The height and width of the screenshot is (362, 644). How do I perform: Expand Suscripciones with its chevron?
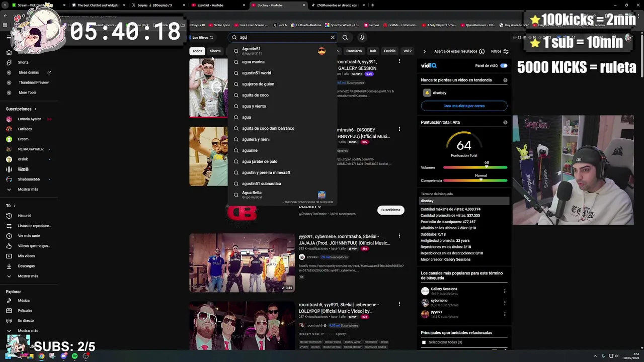pos(35,109)
